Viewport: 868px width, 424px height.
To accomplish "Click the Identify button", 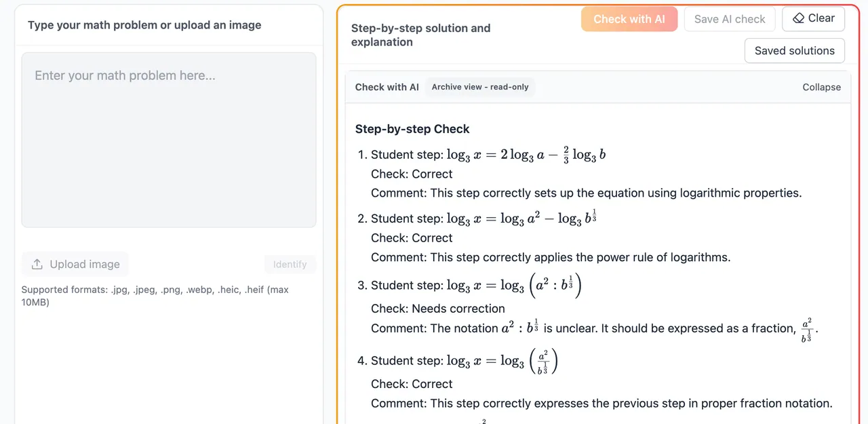I will coord(290,265).
